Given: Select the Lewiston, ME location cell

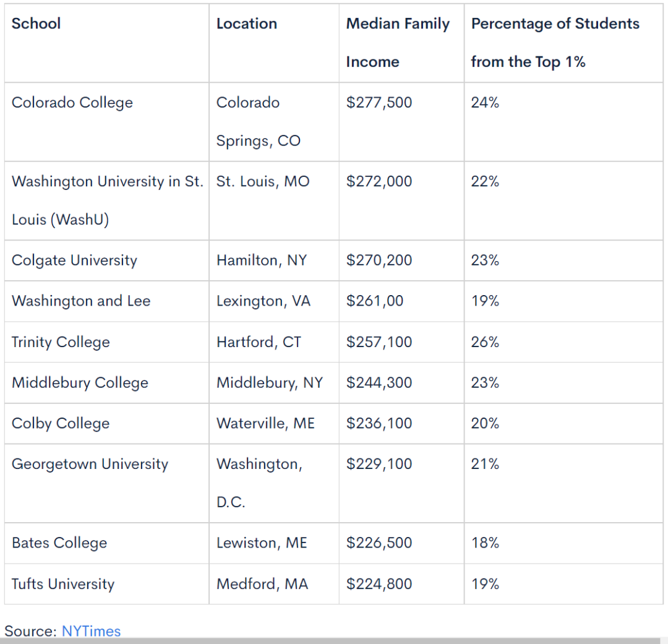Looking at the screenshot, I should point(262,543).
